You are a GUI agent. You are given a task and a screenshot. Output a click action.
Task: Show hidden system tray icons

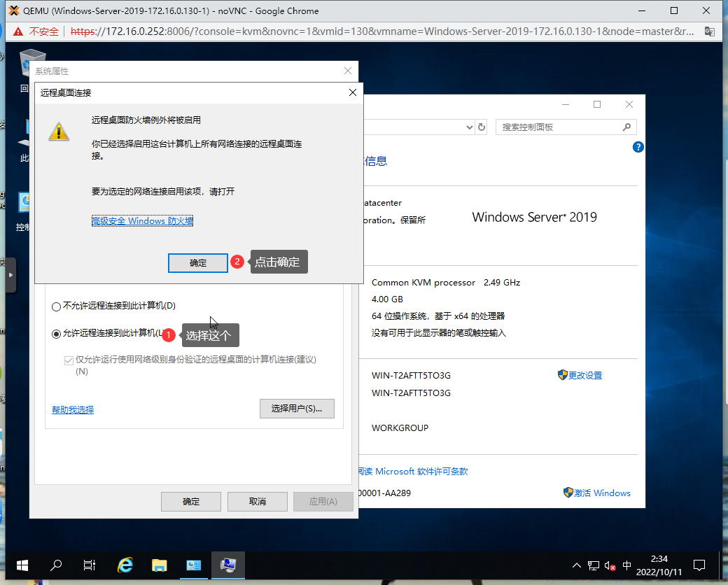coord(577,565)
